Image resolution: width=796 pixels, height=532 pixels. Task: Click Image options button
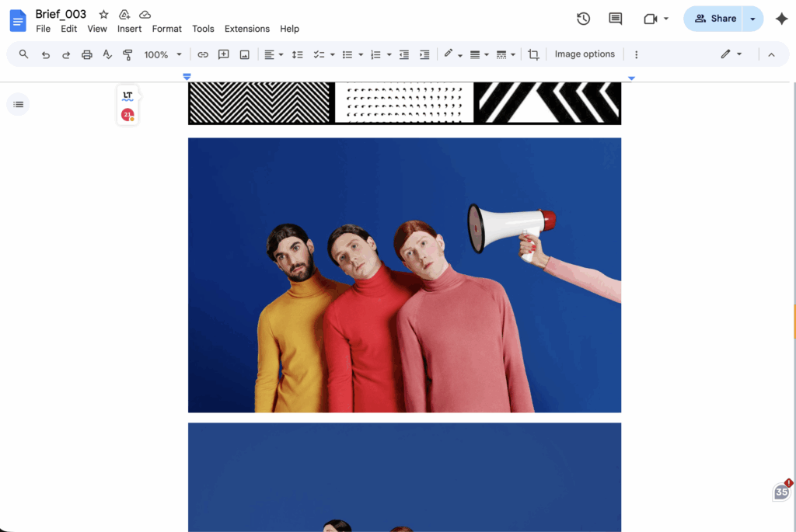585,54
